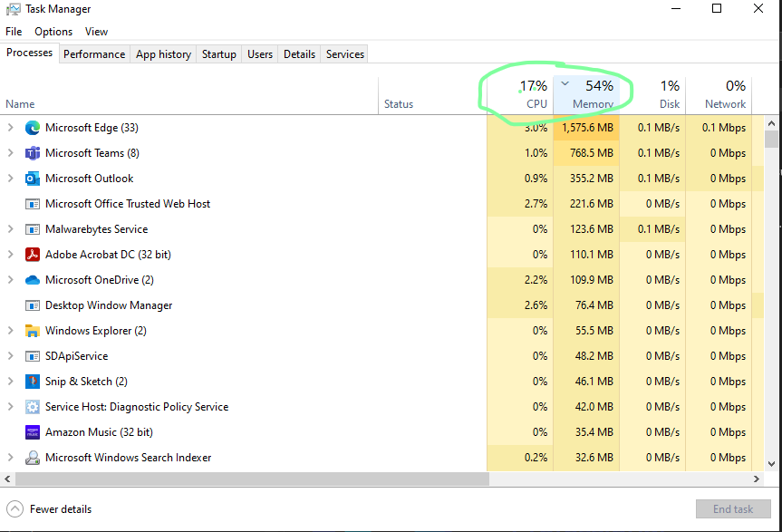Click the vertical scrollbar down arrow
The height and width of the screenshot is (532, 782).
(771, 464)
